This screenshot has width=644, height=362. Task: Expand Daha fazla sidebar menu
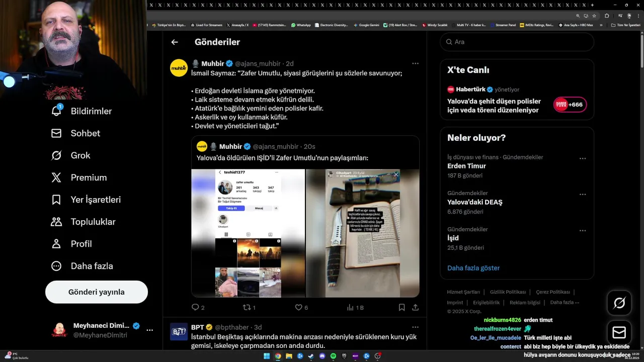pyautogui.click(x=82, y=266)
